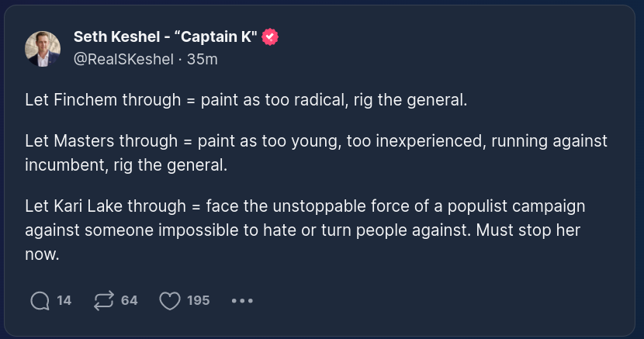Open the @RealSKeshel handle link
Image resolution: width=644 pixels, height=339 pixels.
coord(122,58)
